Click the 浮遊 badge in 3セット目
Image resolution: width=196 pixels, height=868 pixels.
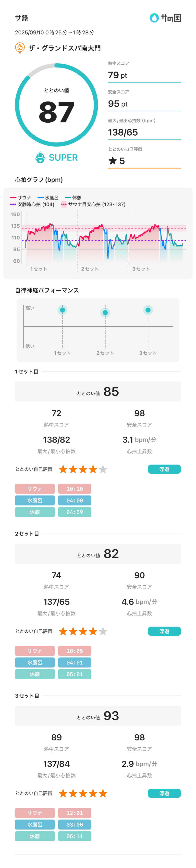pos(164,793)
